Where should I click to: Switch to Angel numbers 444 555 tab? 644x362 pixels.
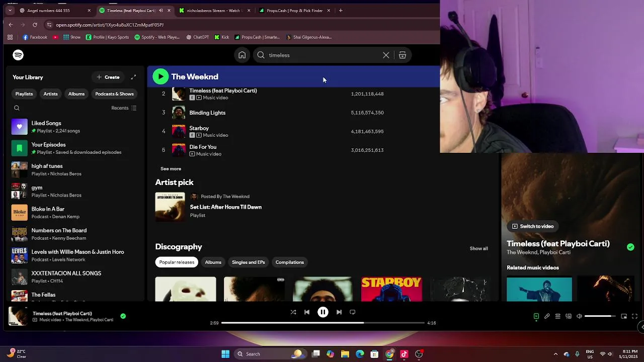(54, 11)
